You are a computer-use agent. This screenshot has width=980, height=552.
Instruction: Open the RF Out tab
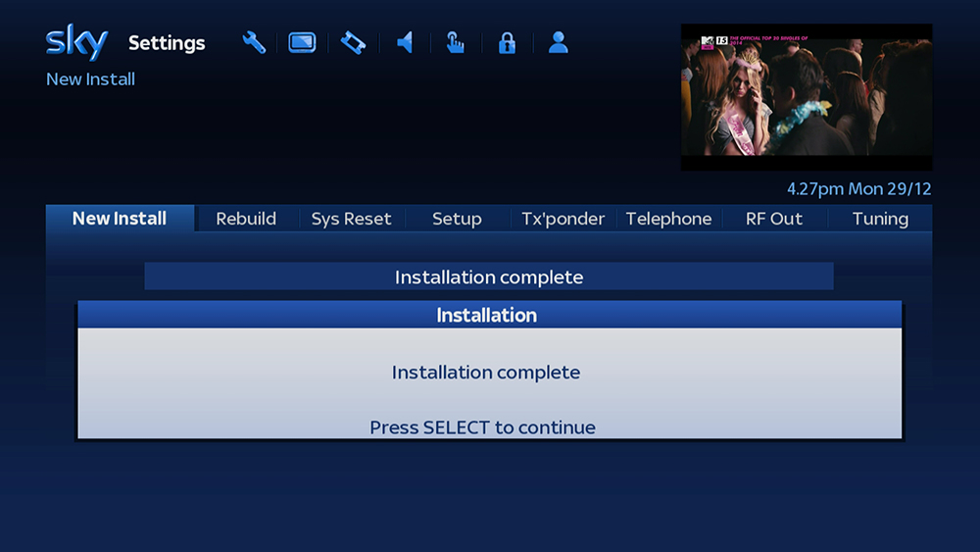coord(774,219)
